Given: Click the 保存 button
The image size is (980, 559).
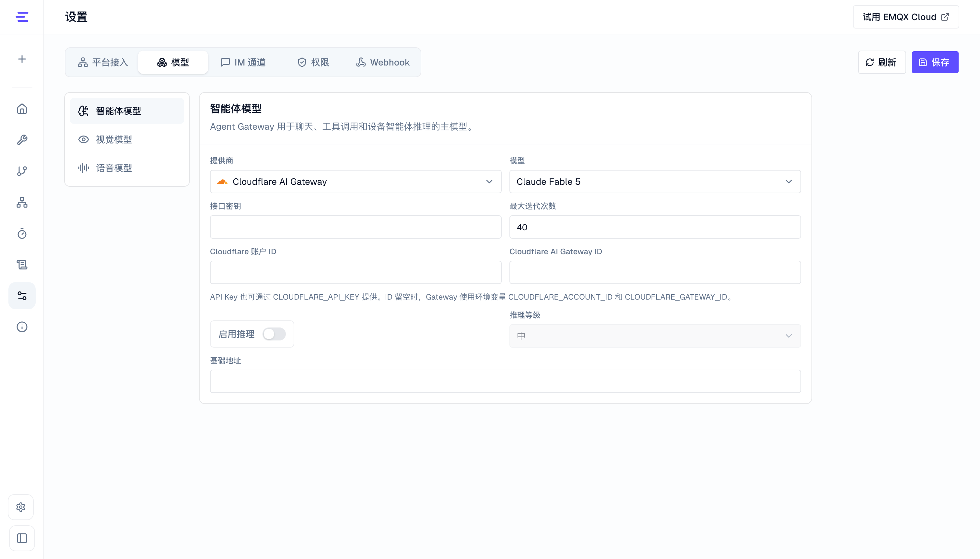Looking at the screenshot, I should coord(935,62).
